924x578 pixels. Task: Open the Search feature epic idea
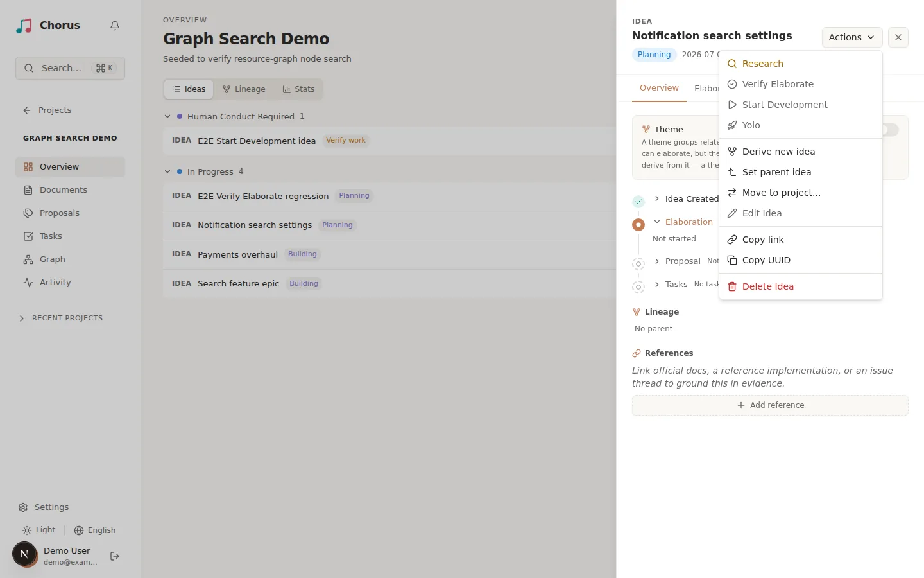click(x=389, y=283)
